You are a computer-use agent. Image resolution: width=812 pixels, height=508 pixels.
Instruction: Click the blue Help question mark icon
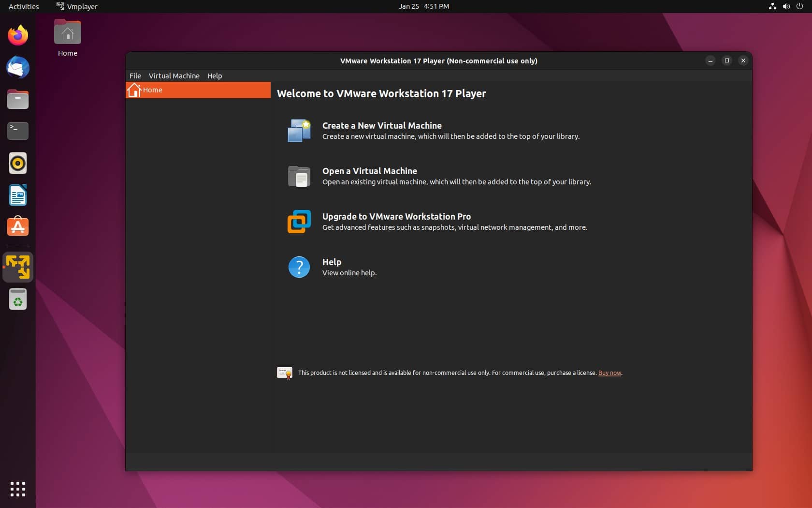pyautogui.click(x=299, y=267)
